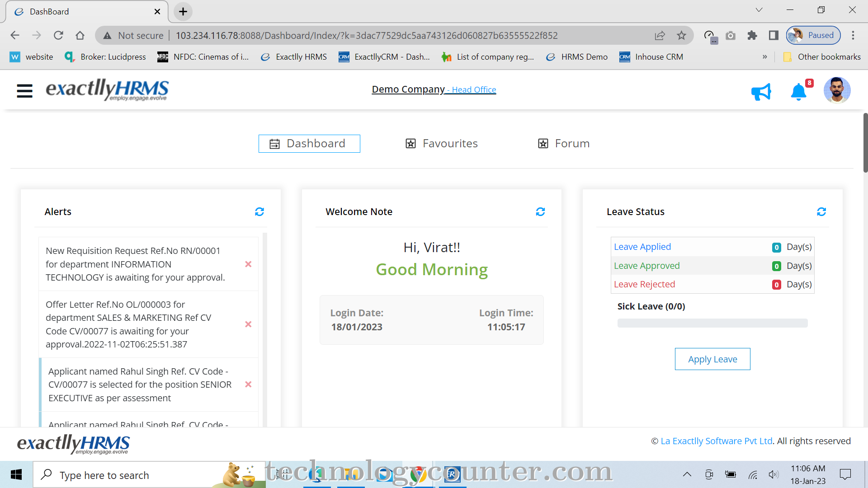Click the Not secure site info label
868x488 pixels.
click(133, 35)
